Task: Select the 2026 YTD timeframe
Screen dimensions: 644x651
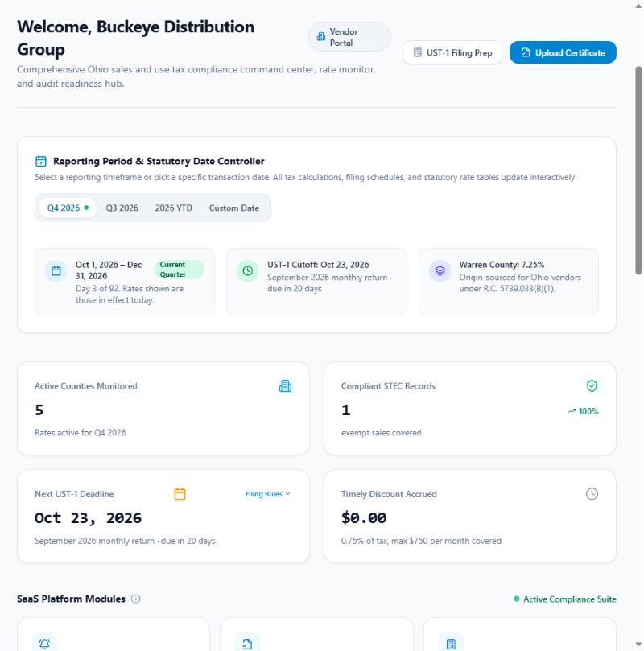Action: [x=174, y=208]
